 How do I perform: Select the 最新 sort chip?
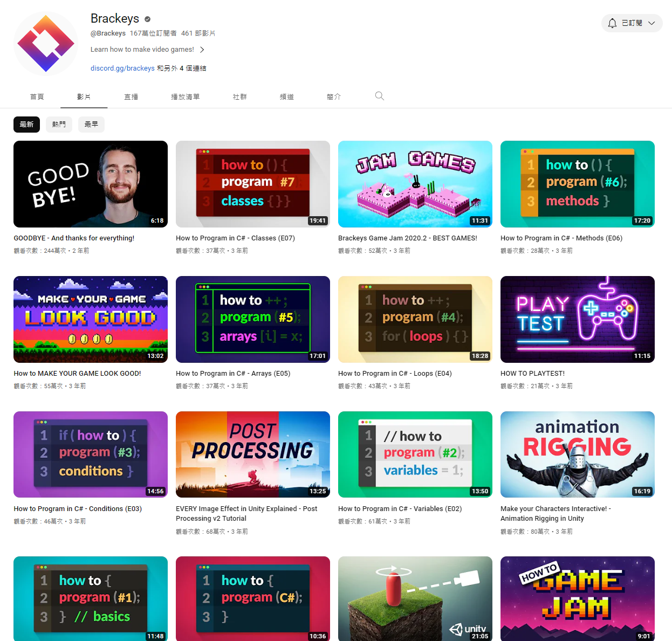click(x=26, y=125)
